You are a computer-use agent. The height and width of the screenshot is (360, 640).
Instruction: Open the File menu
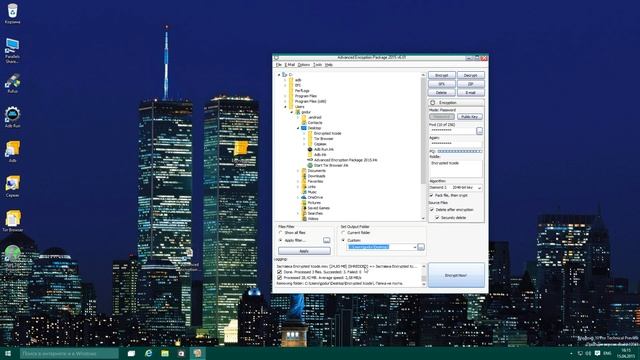pyautogui.click(x=279, y=65)
